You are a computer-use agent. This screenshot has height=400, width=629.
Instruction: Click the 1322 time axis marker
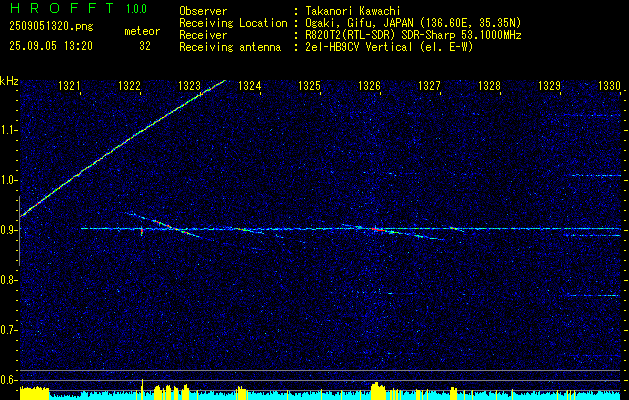[x=130, y=85]
